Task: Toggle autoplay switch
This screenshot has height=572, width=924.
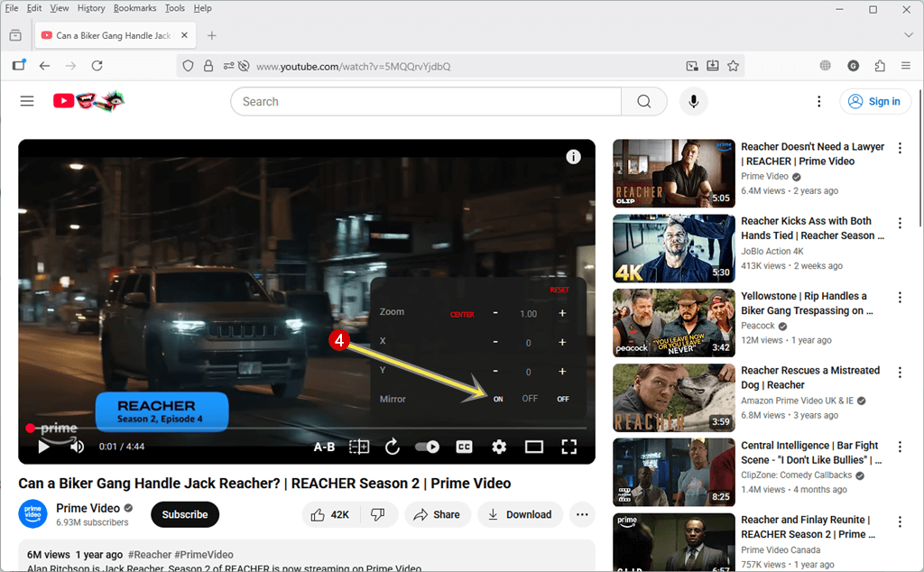Action: (427, 447)
